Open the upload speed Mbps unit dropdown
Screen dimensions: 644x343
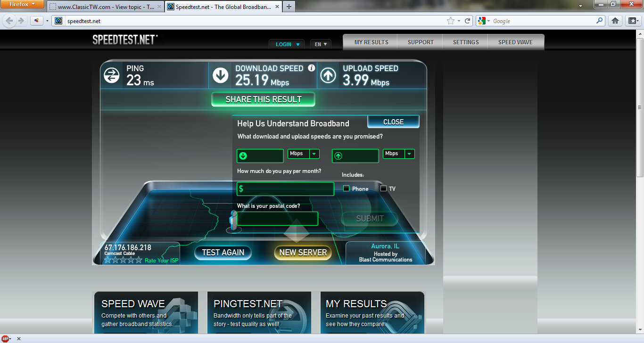click(x=399, y=154)
